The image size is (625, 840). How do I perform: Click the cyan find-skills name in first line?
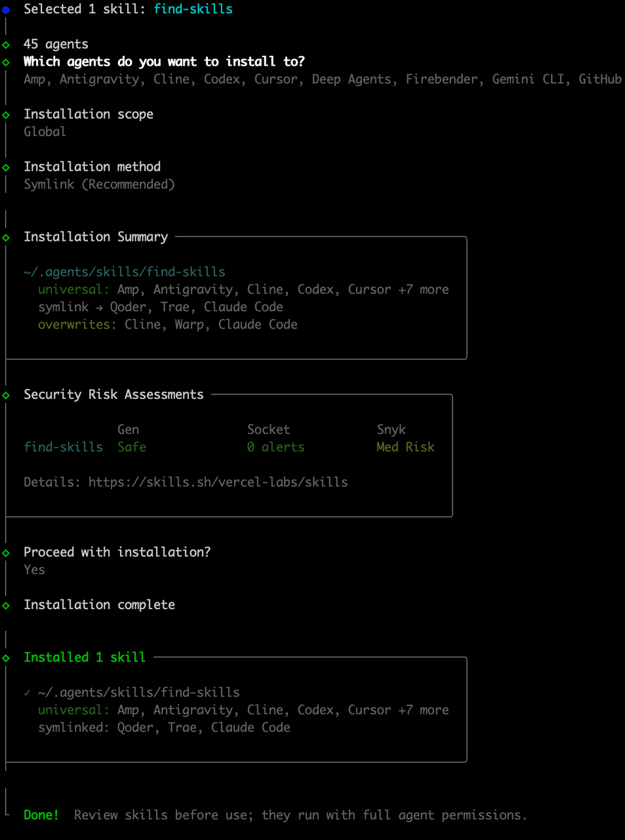[193, 9]
